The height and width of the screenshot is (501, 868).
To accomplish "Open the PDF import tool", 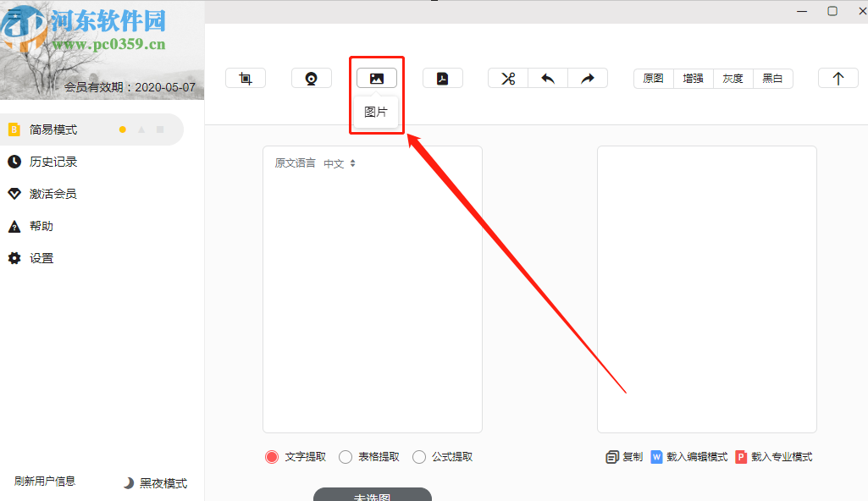I will click(443, 77).
